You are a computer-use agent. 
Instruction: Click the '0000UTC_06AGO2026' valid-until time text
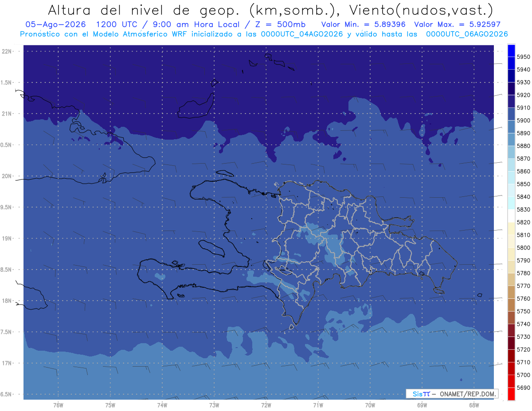(467, 34)
